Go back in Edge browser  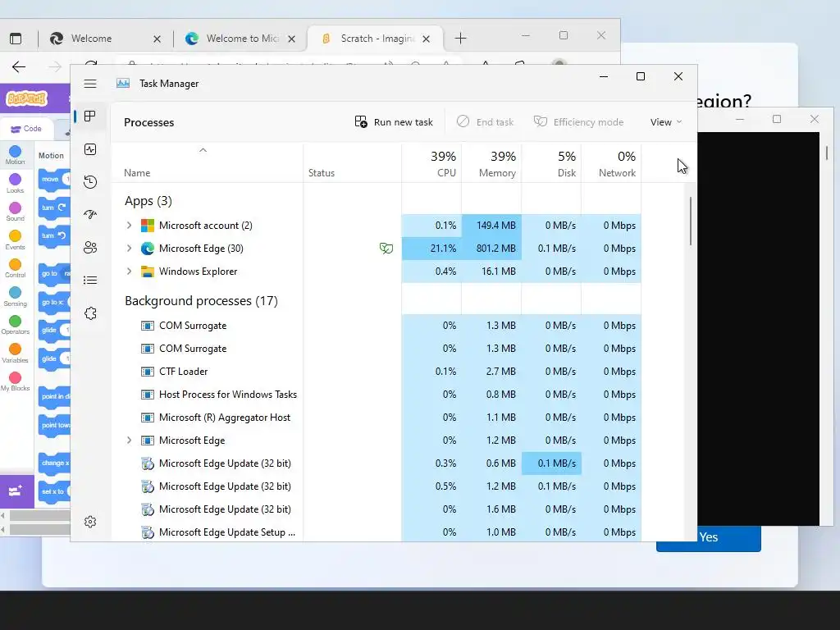19,67
